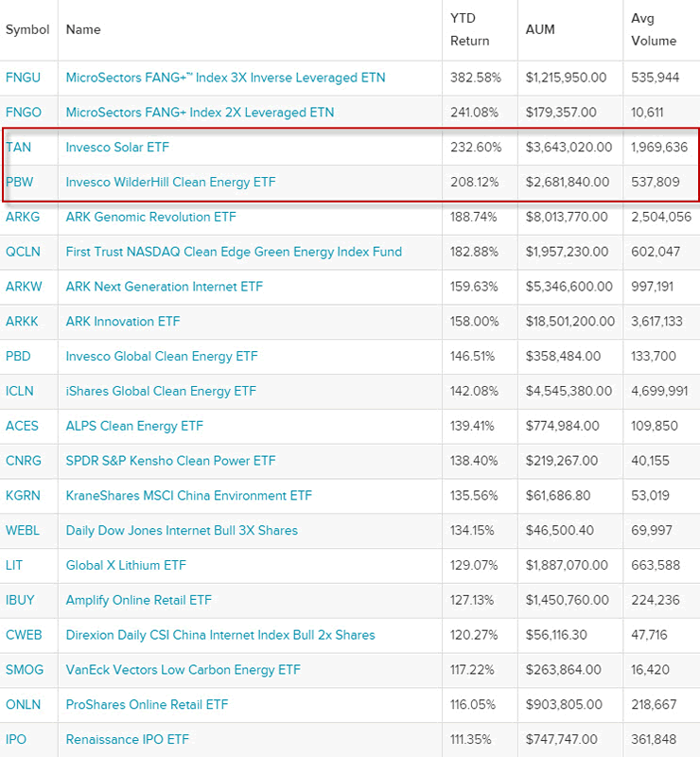Image resolution: width=700 pixels, height=757 pixels.
Task: Click the AUM column header
Action: click(x=539, y=29)
